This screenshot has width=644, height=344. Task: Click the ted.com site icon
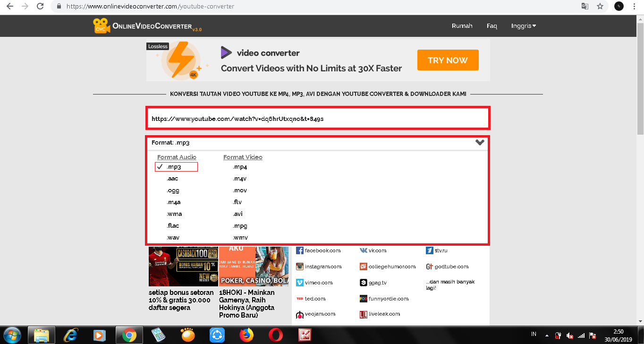[x=299, y=299]
